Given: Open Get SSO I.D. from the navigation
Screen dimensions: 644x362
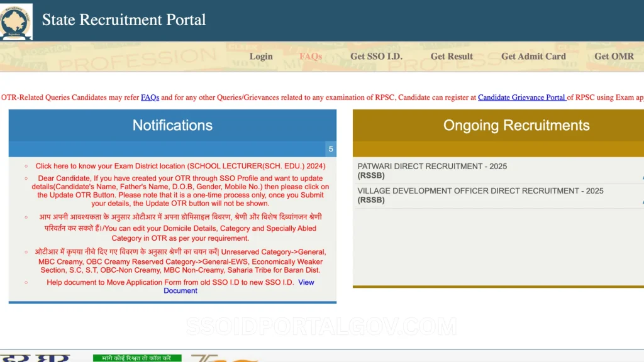Looking at the screenshot, I should 377,57.
